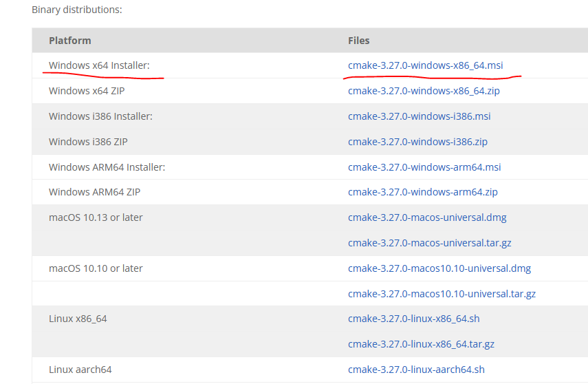Viewport: 588px width, 384px height.
Task: Open the cmake-3.27.0-linux-x86_64.sh link
Action: 413,319
